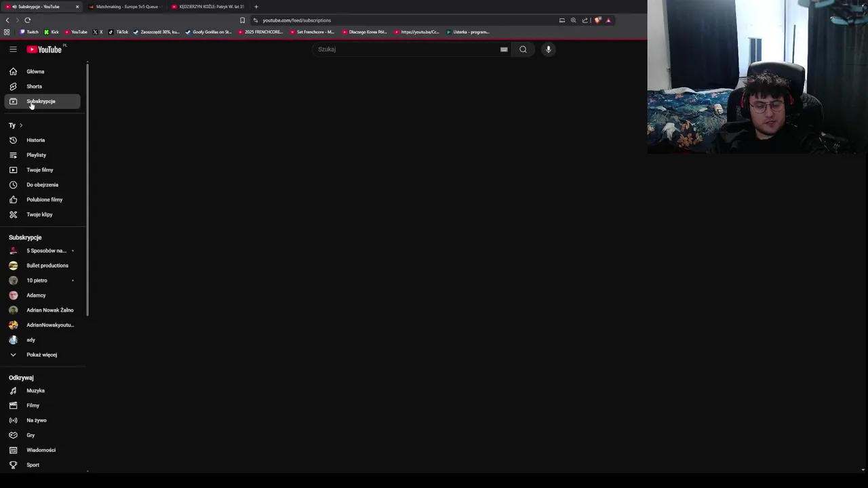Reload the current page
The image size is (868, 488).
[28, 20]
